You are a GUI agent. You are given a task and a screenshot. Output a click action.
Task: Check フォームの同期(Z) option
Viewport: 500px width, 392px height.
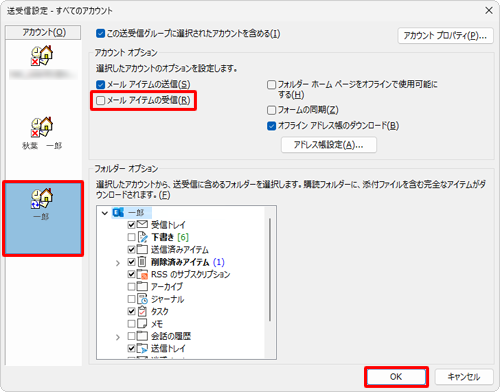click(x=271, y=110)
